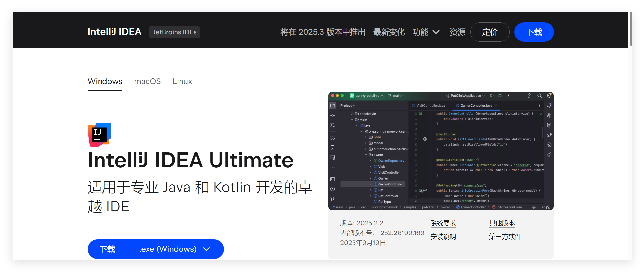Click the Debug bug icon in IDE preview
Screen dimensions: 644x272
tap(500, 96)
